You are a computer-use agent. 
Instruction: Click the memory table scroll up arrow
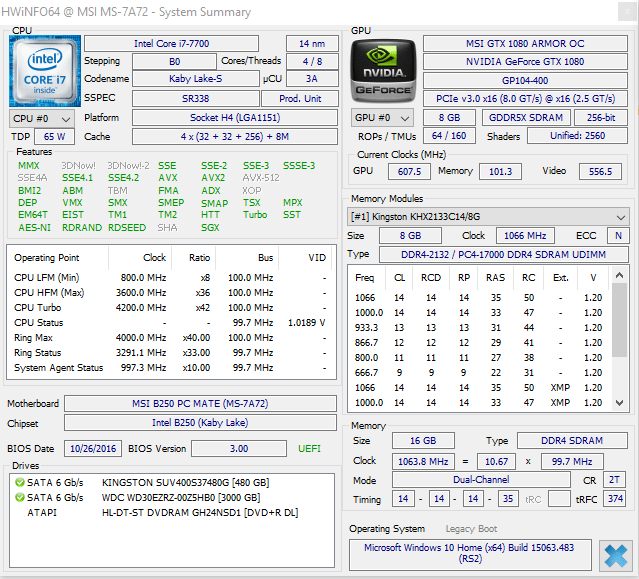[619, 275]
